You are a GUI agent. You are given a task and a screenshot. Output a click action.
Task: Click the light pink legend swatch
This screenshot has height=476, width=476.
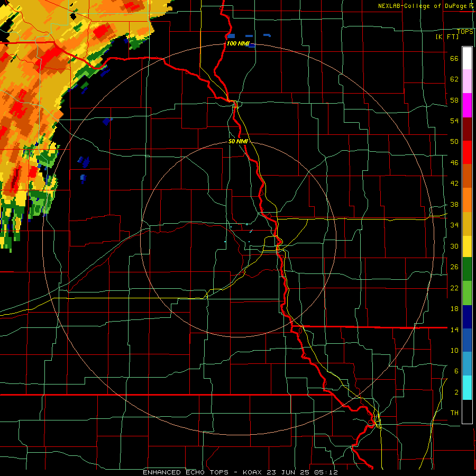(x=467, y=81)
